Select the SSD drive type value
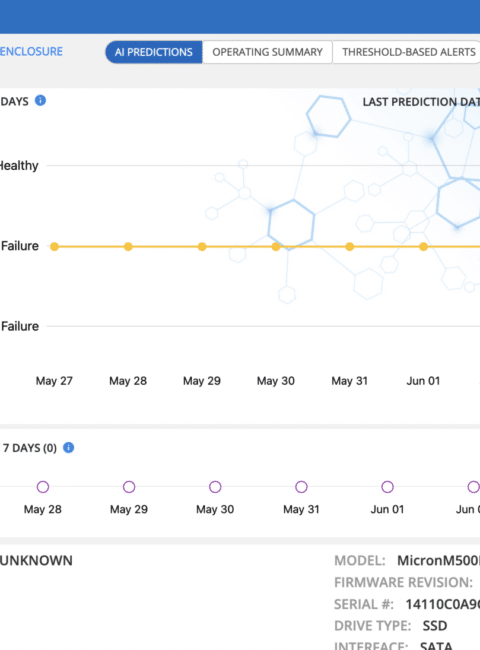This screenshot has width=480, height=650. pos(435,626)
